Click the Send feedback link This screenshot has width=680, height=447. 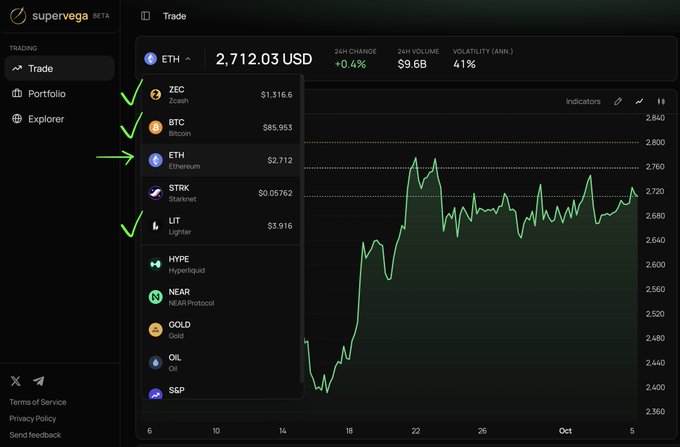tap(35, 434)
